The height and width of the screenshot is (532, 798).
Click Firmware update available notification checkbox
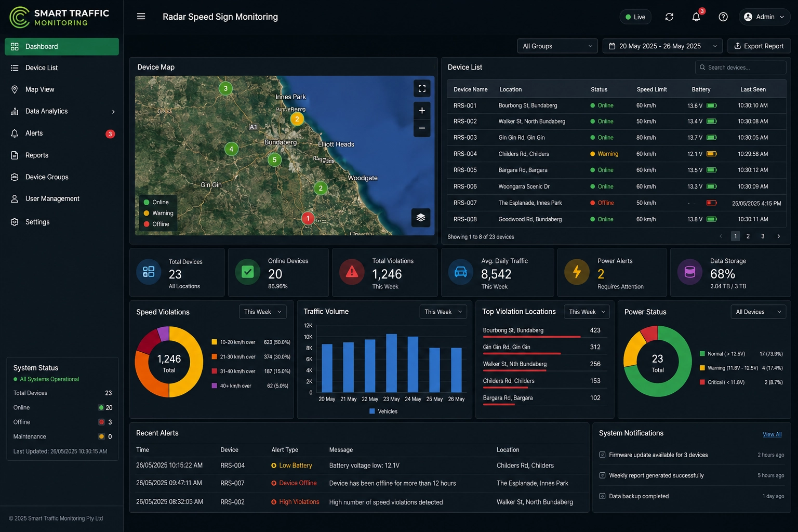[603, 455]
